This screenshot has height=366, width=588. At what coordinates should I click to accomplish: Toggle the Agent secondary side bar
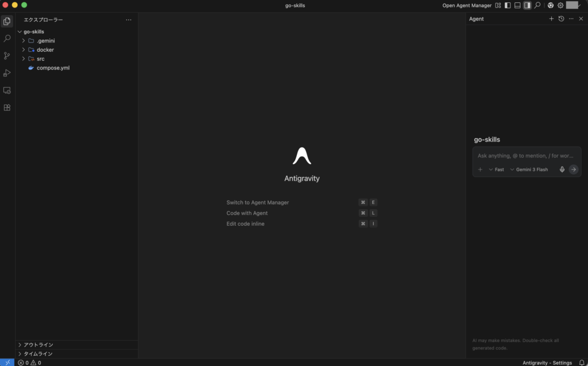pos(527,5)
